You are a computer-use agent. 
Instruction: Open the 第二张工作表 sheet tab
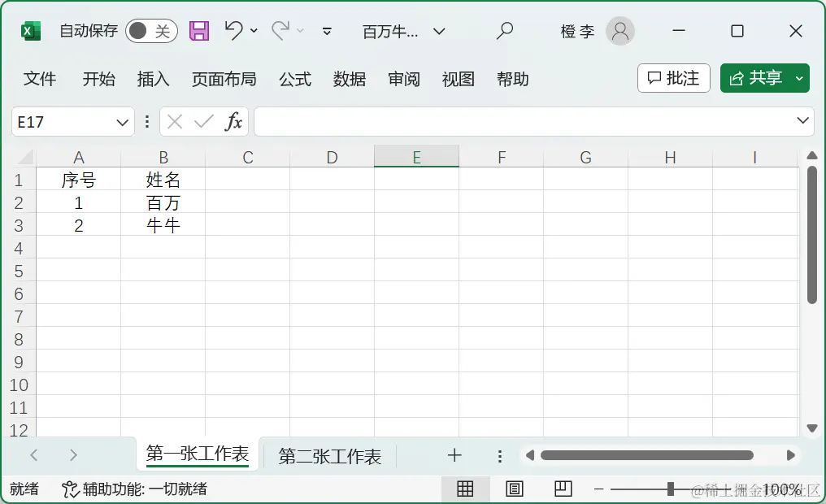329,455
